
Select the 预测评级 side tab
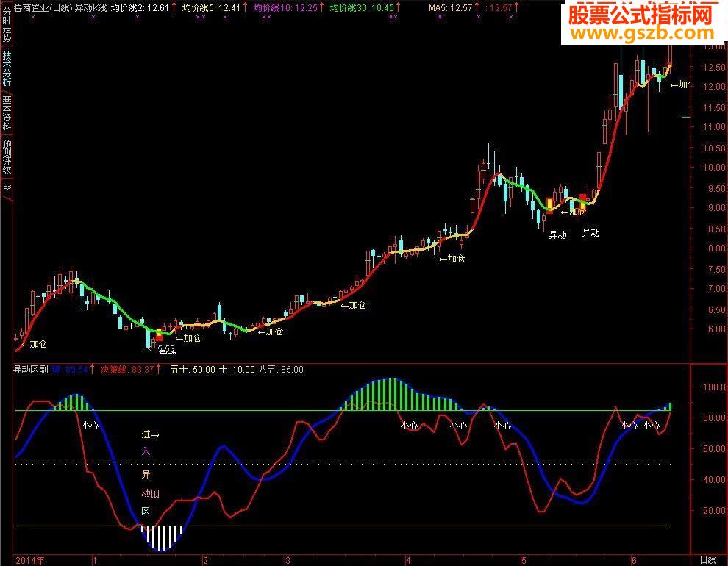click(7, 157)
